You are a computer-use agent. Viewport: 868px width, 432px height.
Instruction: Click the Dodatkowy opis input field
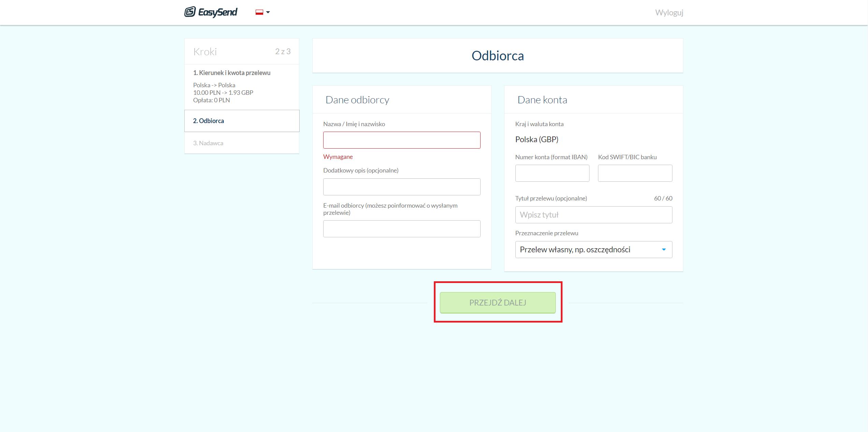pos(401,187)
